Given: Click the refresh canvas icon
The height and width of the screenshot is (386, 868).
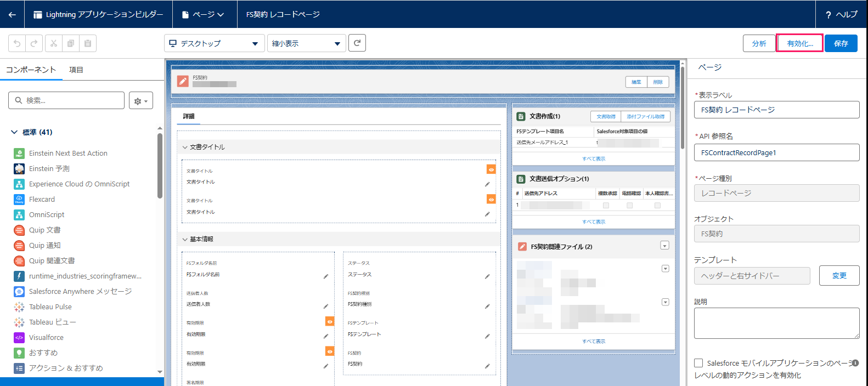Looking at the screenshot, I should click(x=357, y=43).
